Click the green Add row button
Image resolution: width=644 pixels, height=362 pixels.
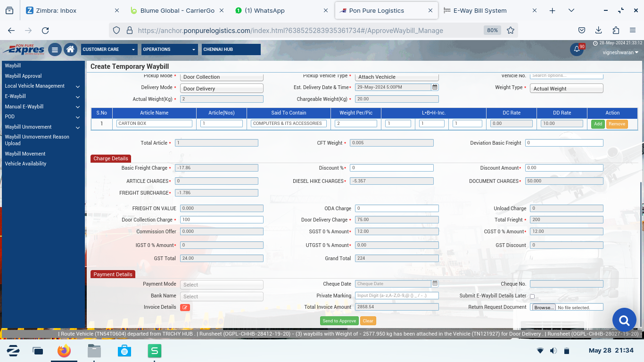(x=598, y=124)
